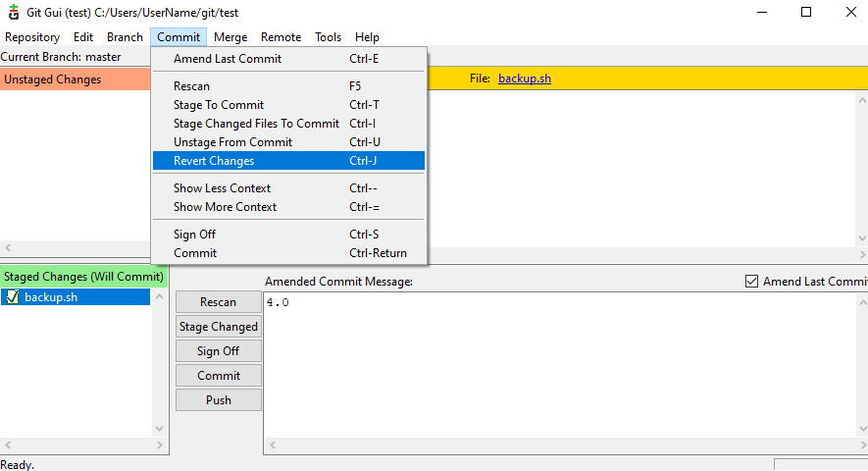The height and width of the screenshot is (471, 868).
Task: Click the staged list scroll down arrow
Action: pos(160,429)
